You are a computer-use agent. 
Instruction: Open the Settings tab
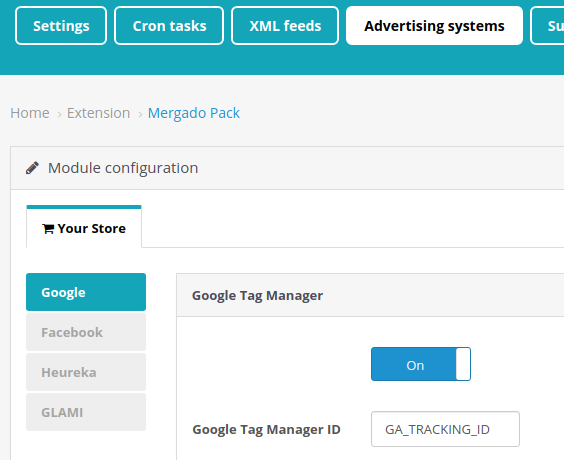point(61,26)
